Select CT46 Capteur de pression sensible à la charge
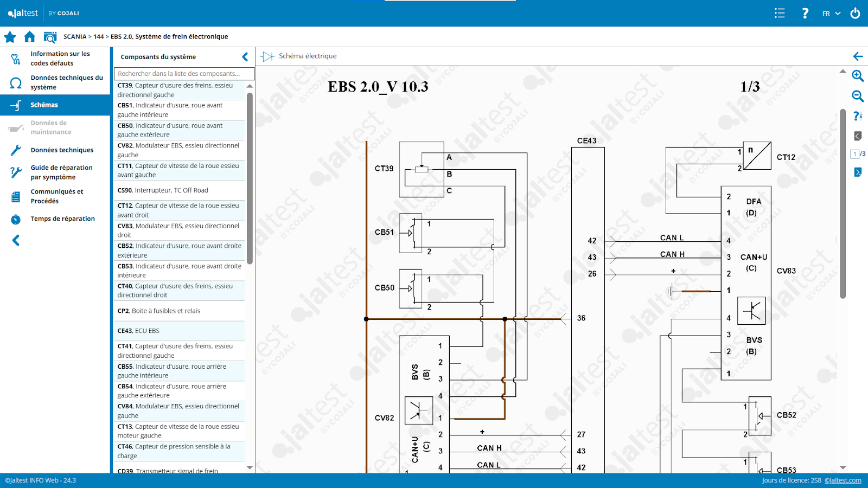This screenshot has width=868, height=488. (x=180, y=451)
